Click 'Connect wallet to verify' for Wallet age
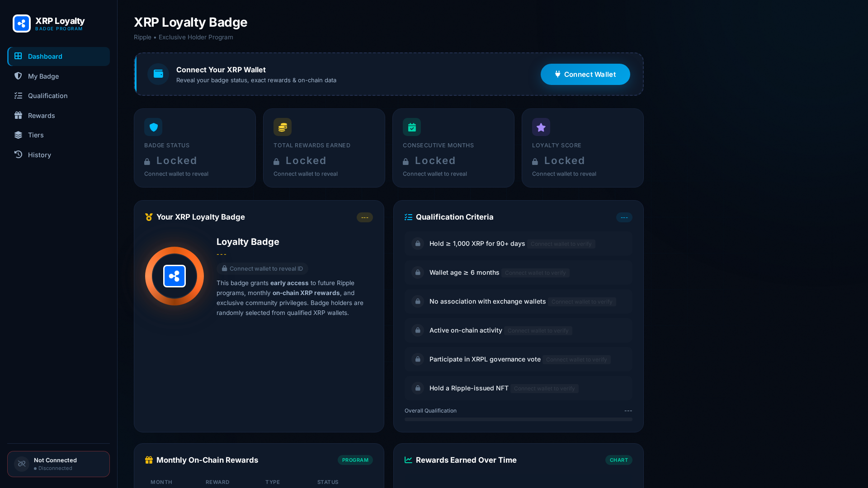The image size is (868, 488). (535, 273)
